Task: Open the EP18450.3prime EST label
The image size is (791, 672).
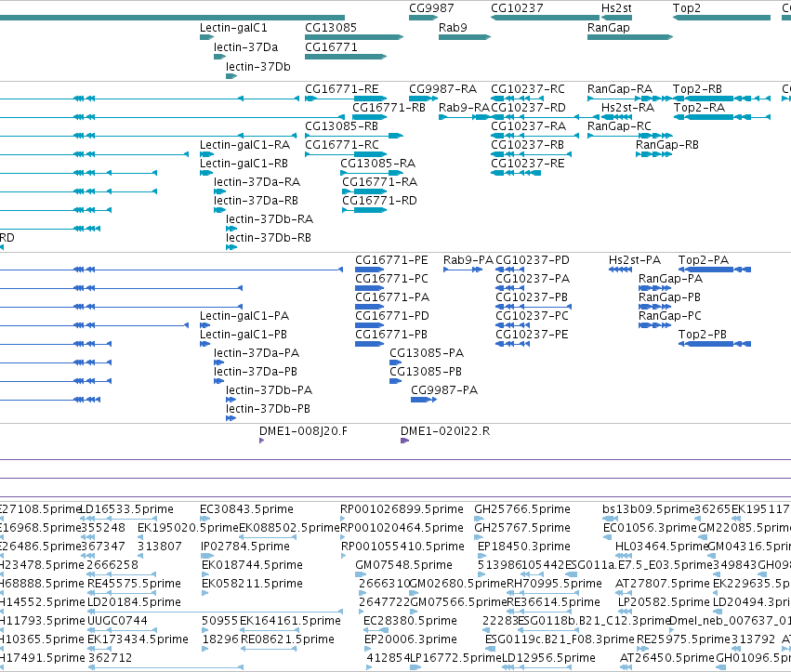Action: [524, 547]
